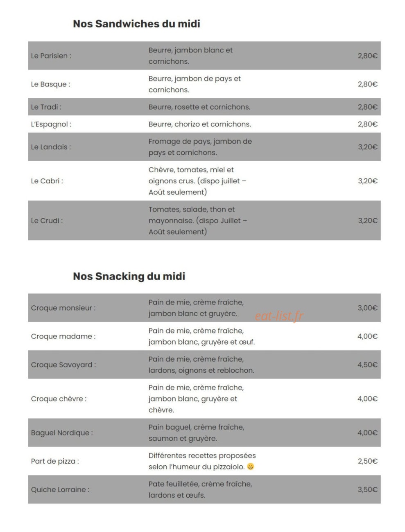Image resolution: width=405 pixels, height=532 pixels.
Task: Click the L'Espagnol sandwich name
Action: coord(51,124)
